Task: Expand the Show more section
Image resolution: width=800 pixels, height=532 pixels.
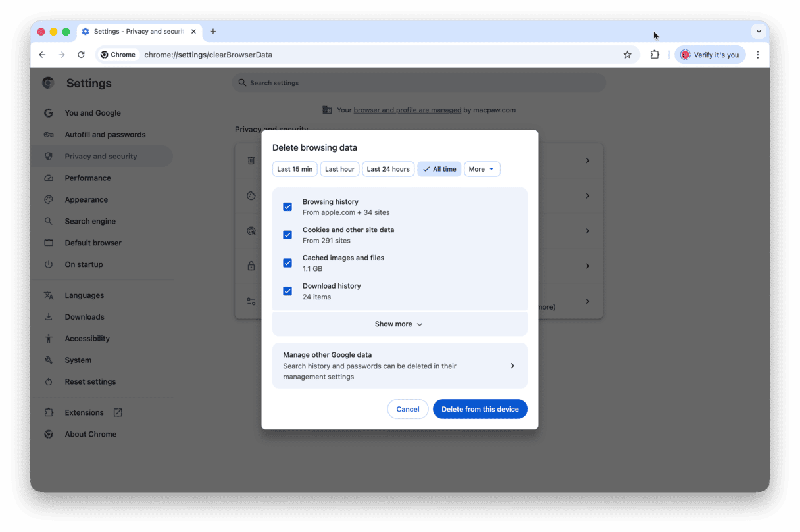Action: [399, 324]
